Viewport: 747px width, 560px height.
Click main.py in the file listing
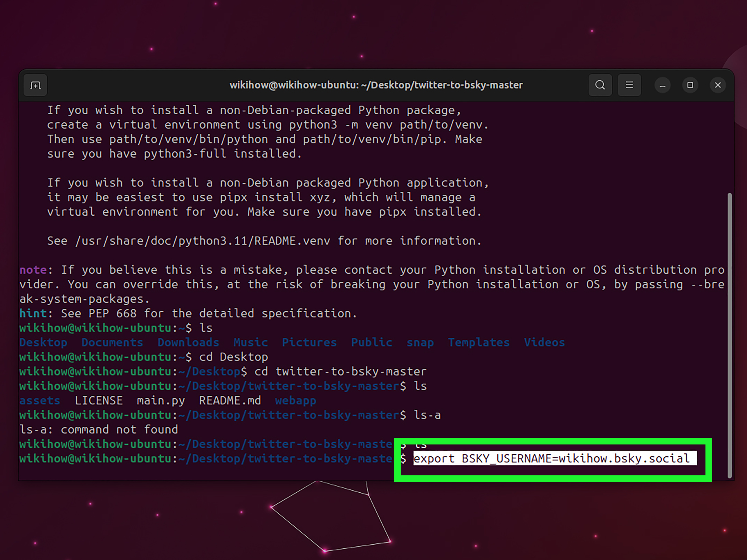(161, 400)
